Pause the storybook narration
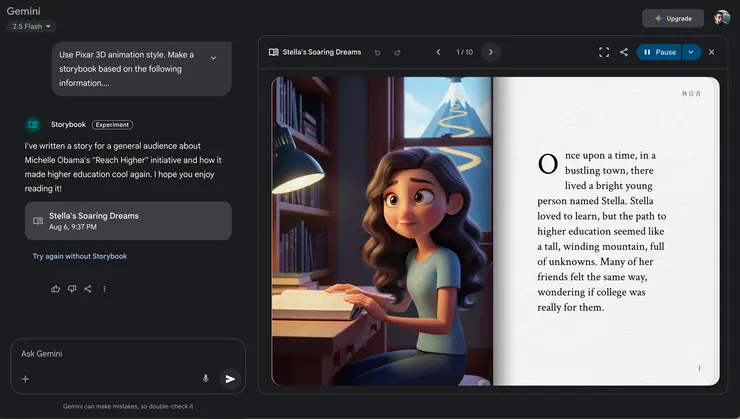The height and width of the screenshot is (419, 740). tap(659, 52)
